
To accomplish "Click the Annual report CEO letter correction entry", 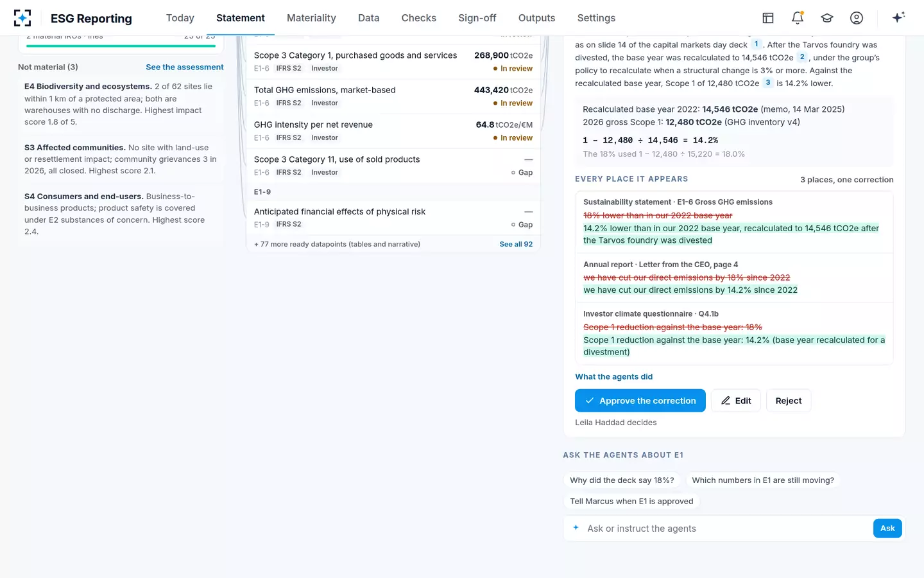I will click(x=734, y=277).
